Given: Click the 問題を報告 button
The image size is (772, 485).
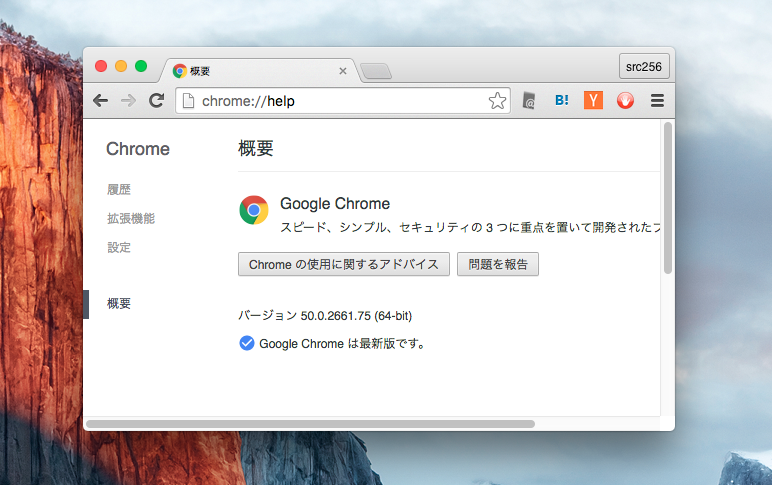Looking at the screenshot, I should tap(498, 264).
